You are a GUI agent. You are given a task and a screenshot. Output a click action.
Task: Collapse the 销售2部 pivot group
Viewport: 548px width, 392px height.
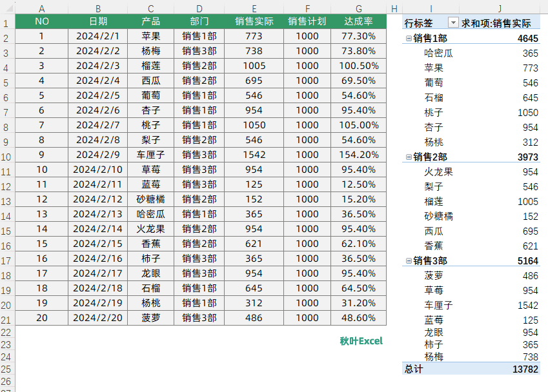click(x=409, y=157)
